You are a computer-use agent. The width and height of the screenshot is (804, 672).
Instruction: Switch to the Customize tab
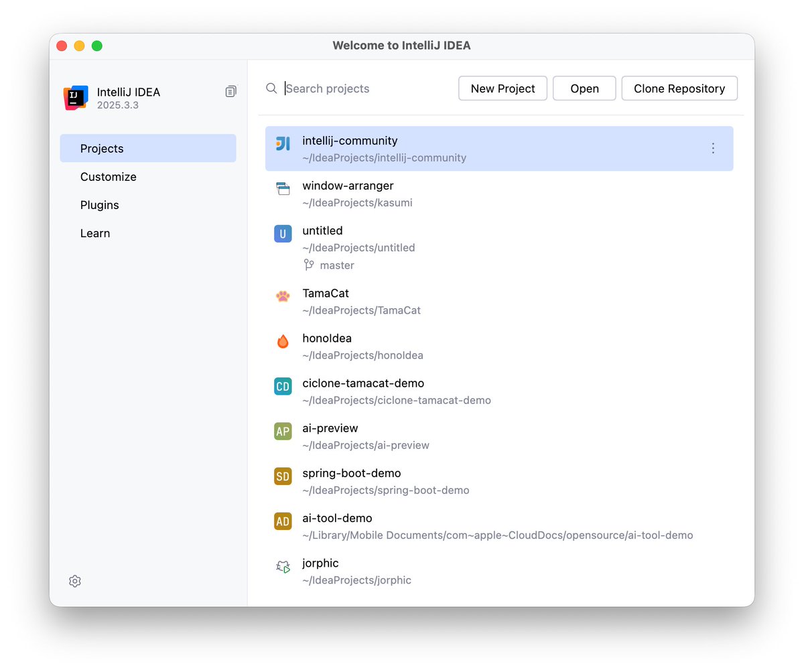148,177
